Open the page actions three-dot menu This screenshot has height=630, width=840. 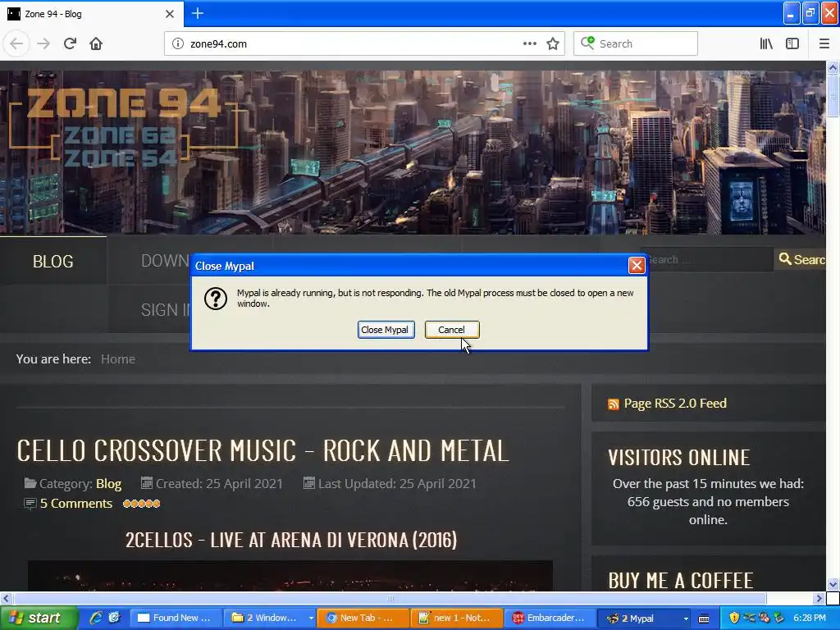click(x=529, y=43)
